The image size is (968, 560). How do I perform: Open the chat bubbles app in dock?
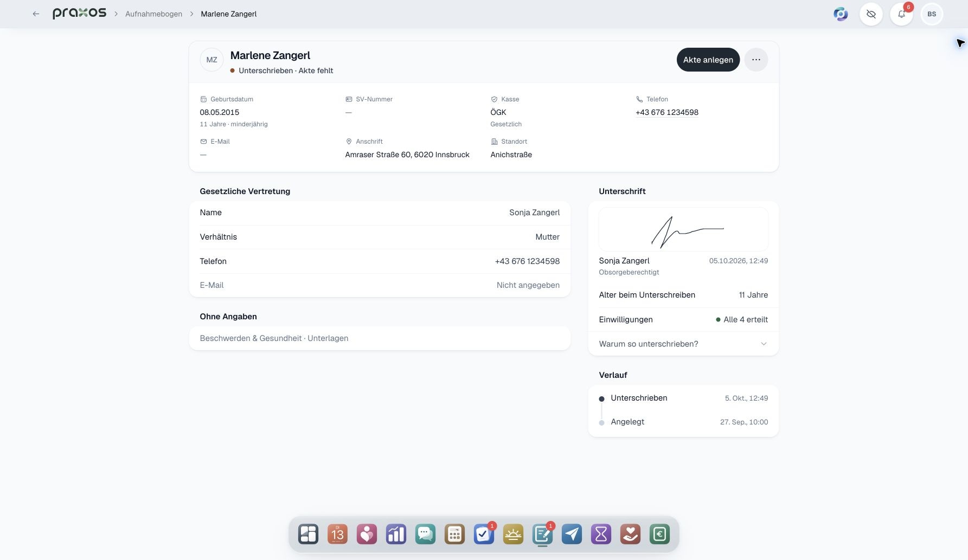(425, 535)
